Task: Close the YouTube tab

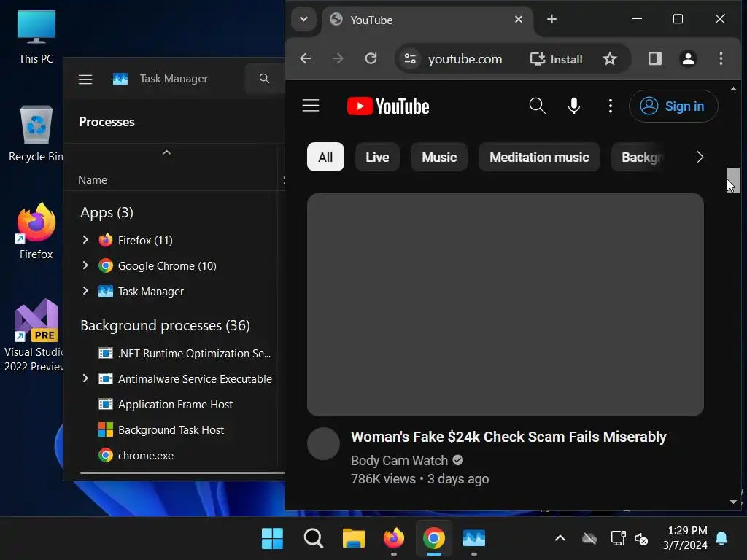Action: pos(519,19)
